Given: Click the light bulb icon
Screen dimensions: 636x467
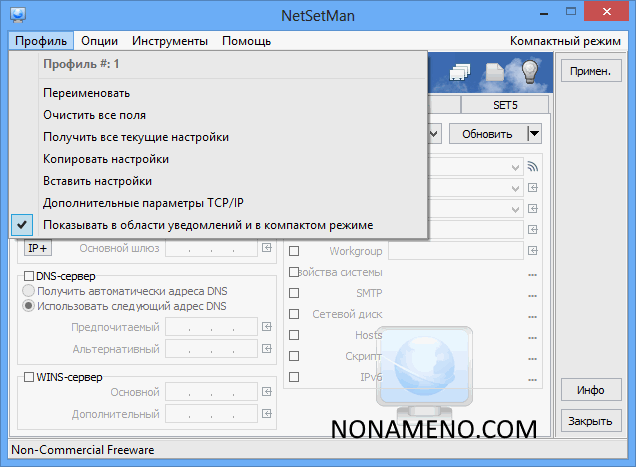Looking at the screenshot, I should (530, 72).
